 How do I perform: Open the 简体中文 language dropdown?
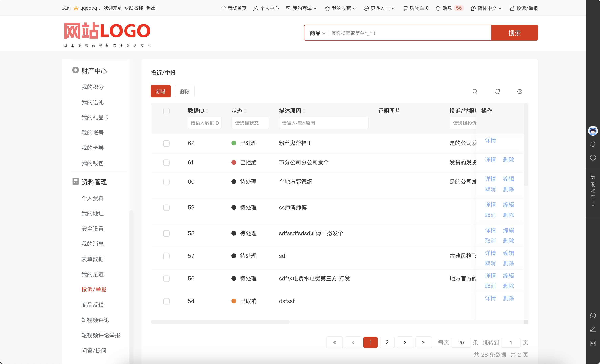coord(486,8)
